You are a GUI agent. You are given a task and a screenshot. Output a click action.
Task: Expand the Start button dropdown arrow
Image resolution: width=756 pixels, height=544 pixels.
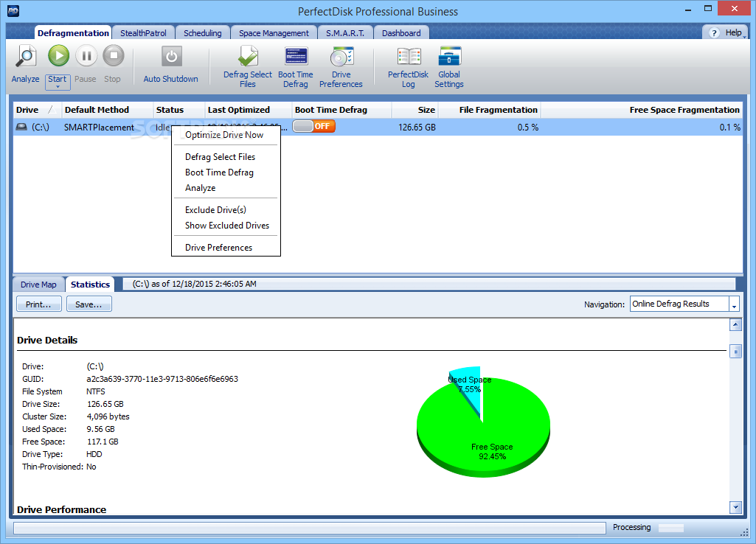58,87
